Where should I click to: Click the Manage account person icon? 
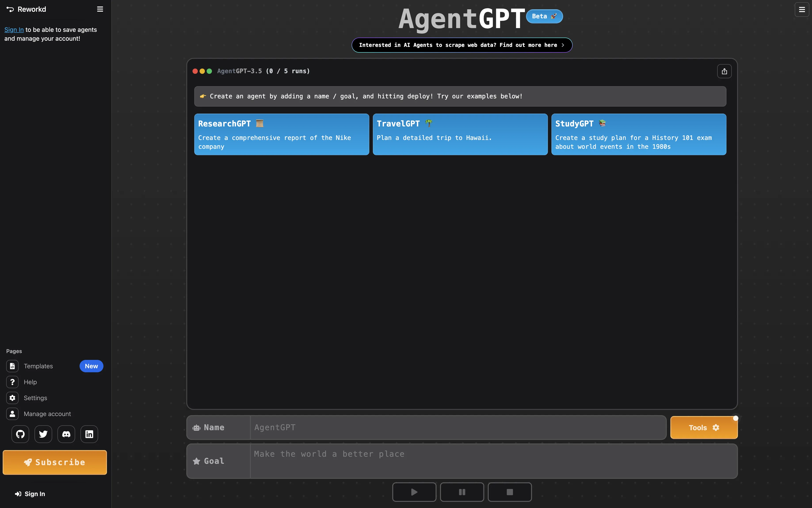pos(12,414)
